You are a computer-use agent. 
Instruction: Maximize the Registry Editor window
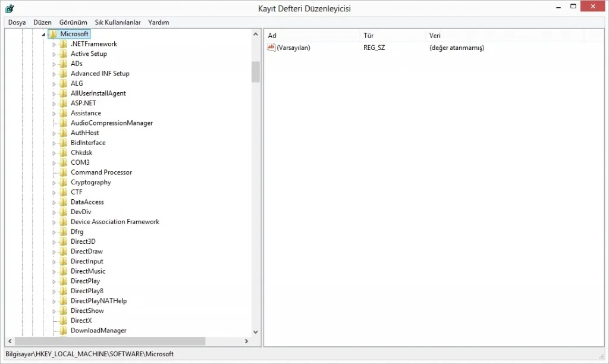573,6
